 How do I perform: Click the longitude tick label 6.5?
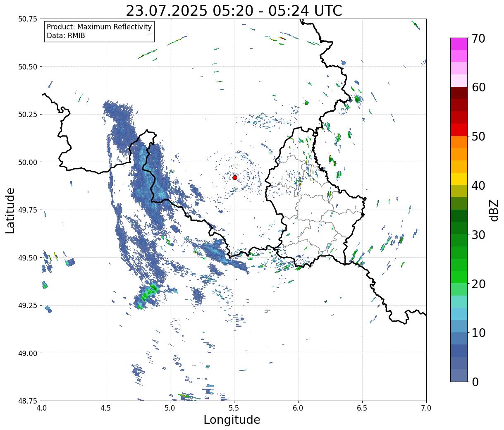(362, 408)
